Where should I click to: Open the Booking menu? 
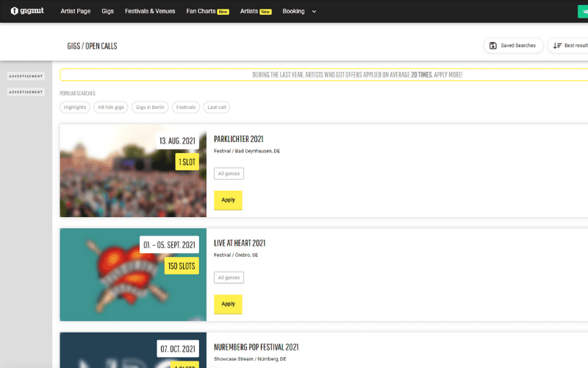[x=293, y=11]
